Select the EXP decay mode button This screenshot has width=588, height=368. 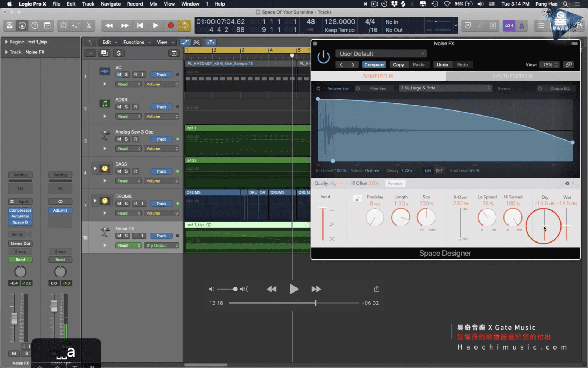[439, 171]
